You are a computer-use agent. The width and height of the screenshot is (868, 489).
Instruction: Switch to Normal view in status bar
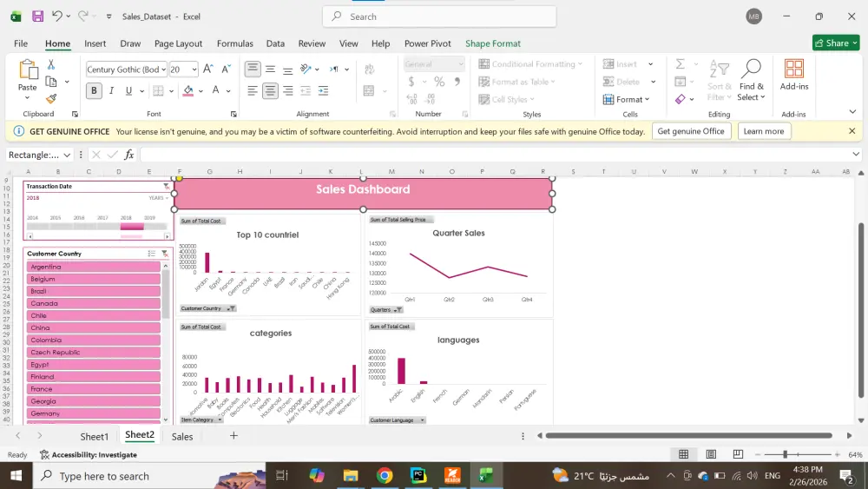click(x=684, y=454)
